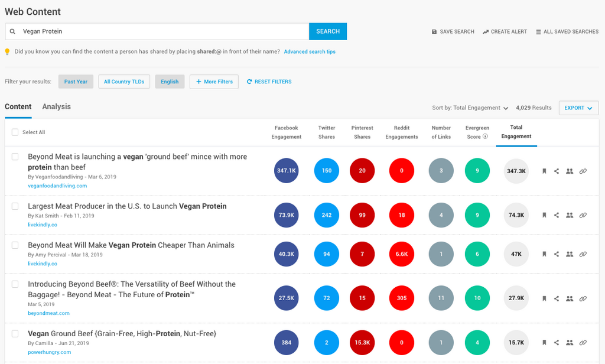Check the Select All checkbox
This screenshot has height=364, width=605.
[15, 132]
